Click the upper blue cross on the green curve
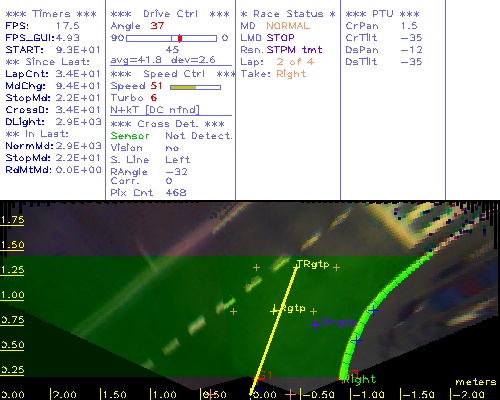 373,311
